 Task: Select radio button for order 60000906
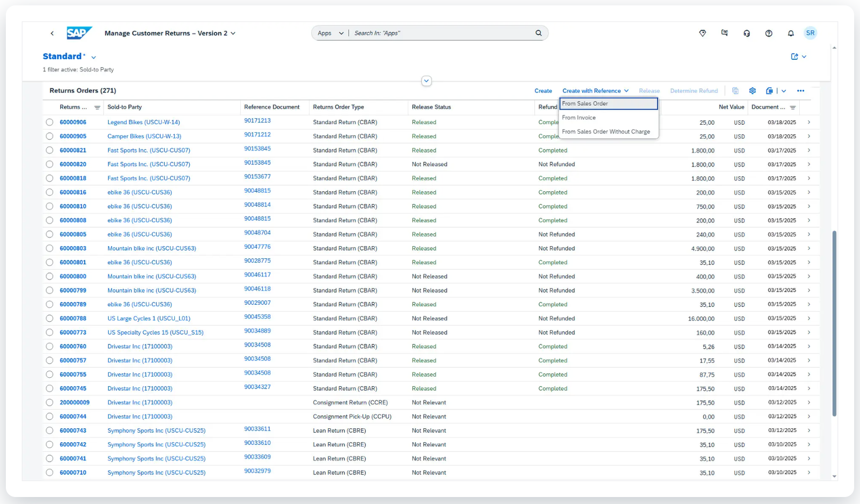click(49, 123)
